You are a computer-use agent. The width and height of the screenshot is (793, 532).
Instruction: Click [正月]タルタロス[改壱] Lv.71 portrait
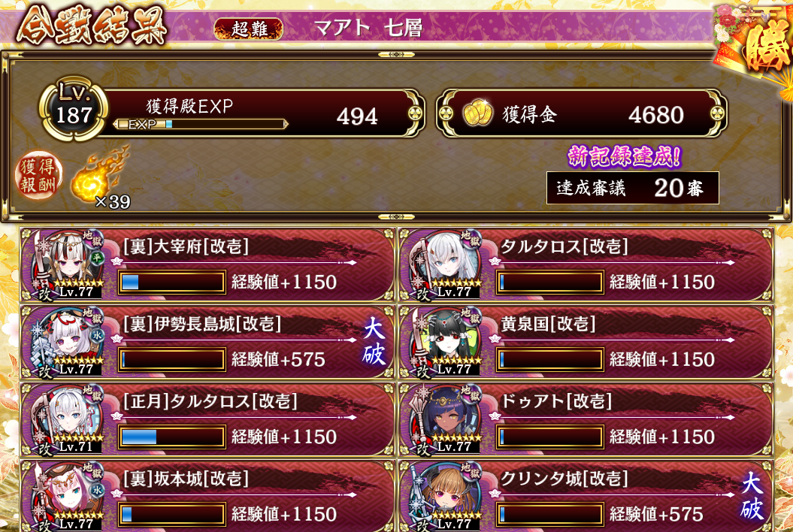coord(67,419)
